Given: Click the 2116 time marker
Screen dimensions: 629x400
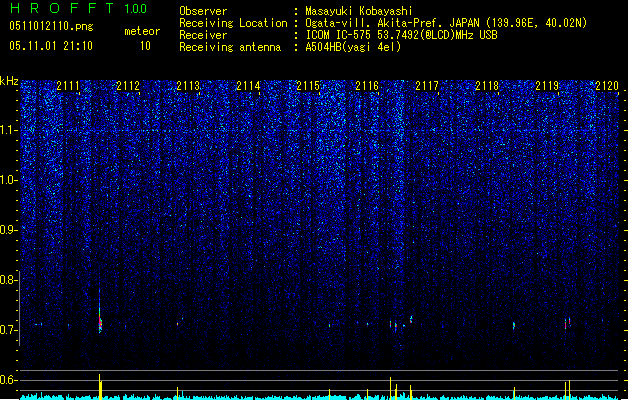Looking at the screenshot, I should (367, 86).
